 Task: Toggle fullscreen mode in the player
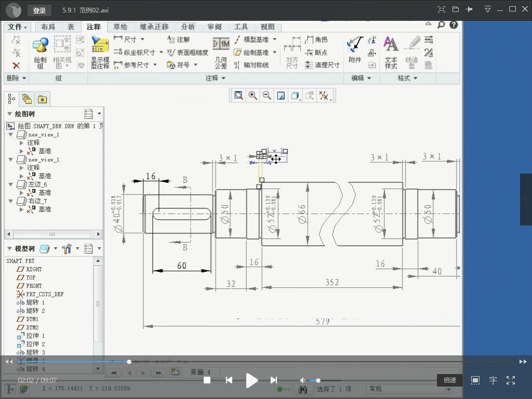(x=511, y=380)
